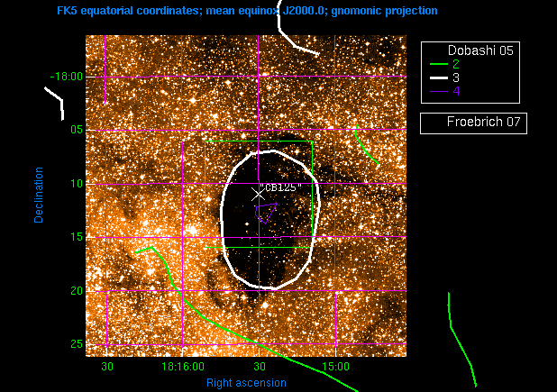The image size is (557, 392).
Task: Click the declination tick label 05
Action: point(77,129)
